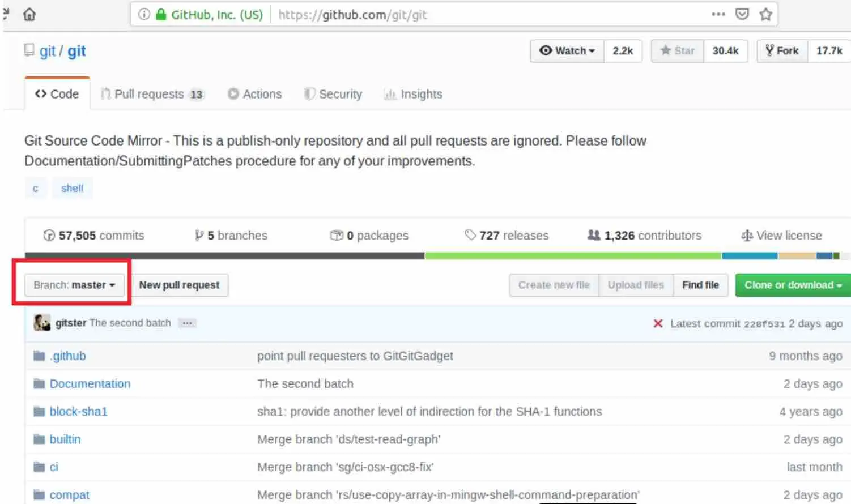Click the git owner link in title

(x=47, y=51)
